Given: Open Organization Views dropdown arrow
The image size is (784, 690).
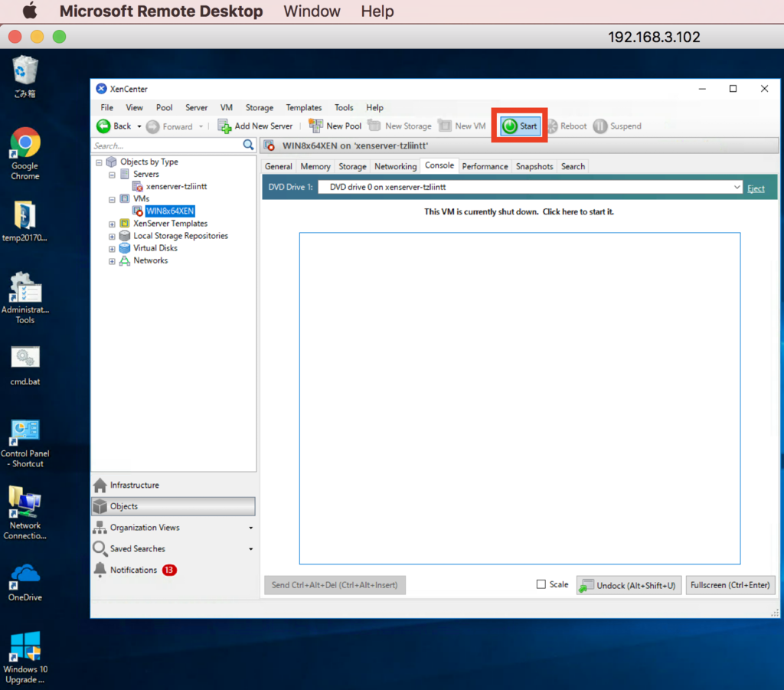Looking at the screenshot, I should (x=251, y=528).
